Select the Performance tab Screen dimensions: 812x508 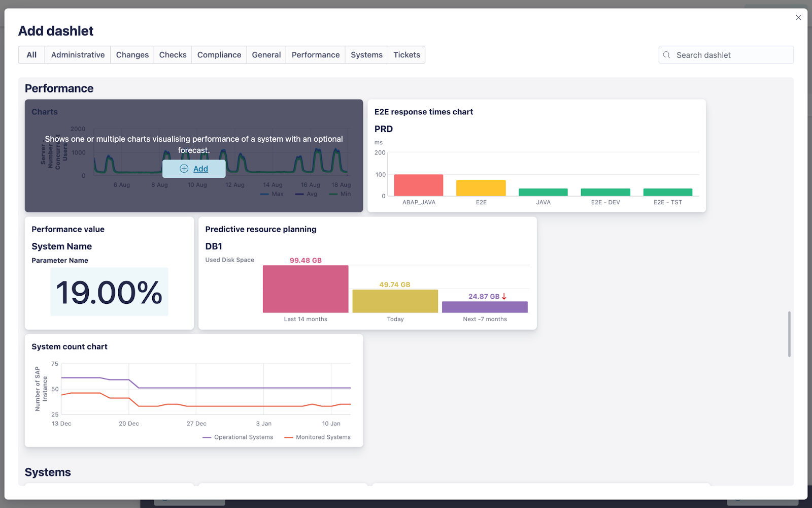[315, 54]
